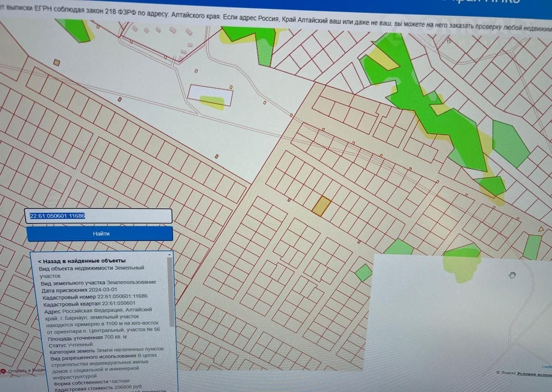552x392 pixels.
Task: Click the yellow triangular plot inside green zone
Action: pos(381,59)
